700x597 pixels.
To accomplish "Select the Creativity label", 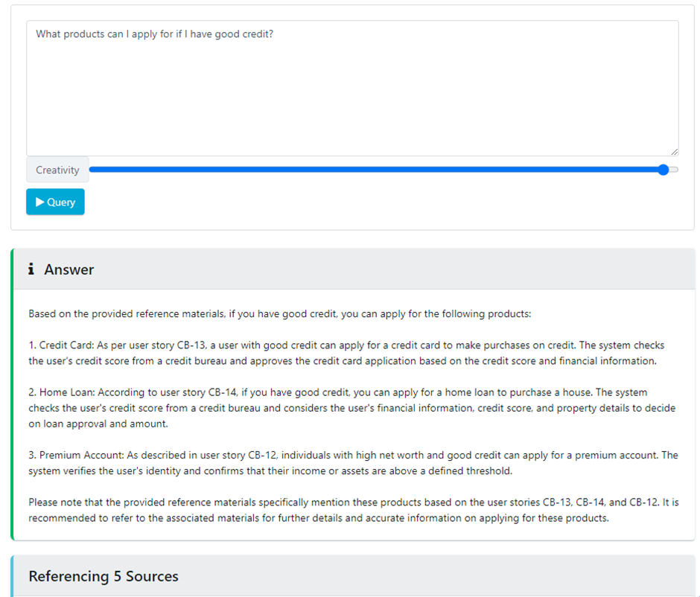I will point(57,170).
